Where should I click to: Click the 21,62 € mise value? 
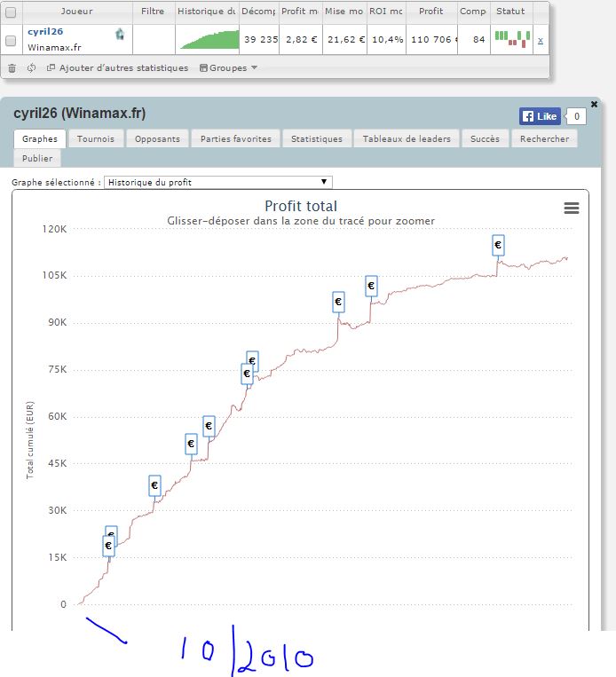346,39
